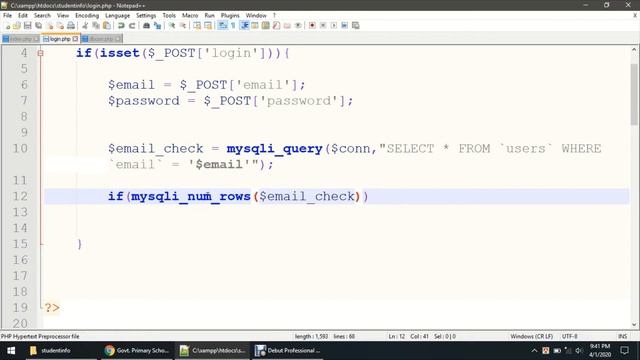The height and width of the screenshot is (360, 640).
Task: Toggle the 'INS' insert mode indicator
Action: click(x=622, y=336)
